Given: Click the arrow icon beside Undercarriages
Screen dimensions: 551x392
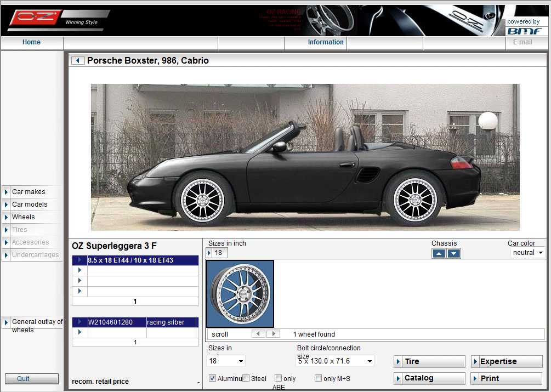Looking at the screenshot, I should (x=6, y=255).
